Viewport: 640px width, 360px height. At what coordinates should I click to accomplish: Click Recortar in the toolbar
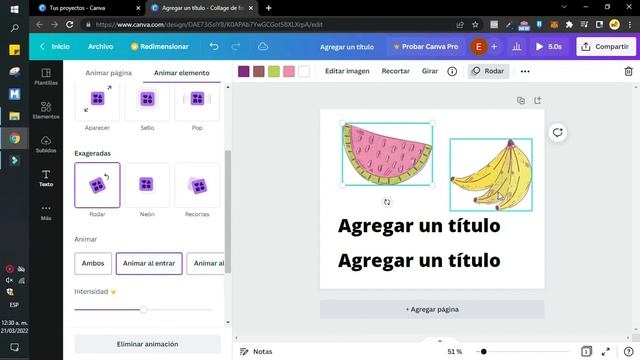[x=396, y=71]
